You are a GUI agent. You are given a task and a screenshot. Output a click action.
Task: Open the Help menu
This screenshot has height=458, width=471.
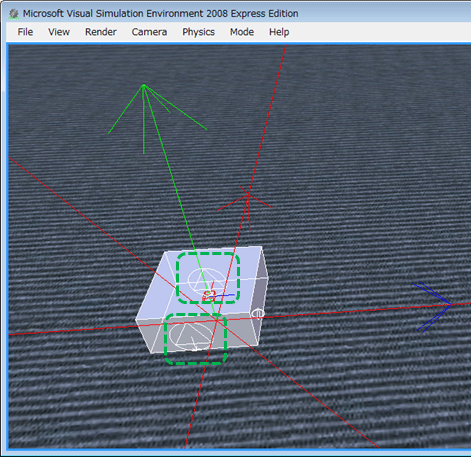(279, 32)
